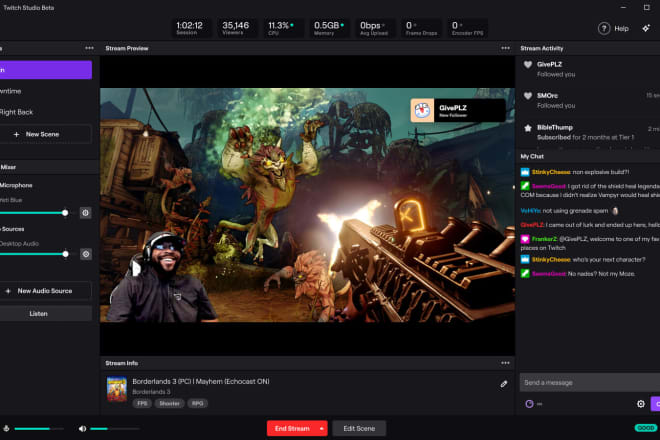Click the GOOD connection status badge

pyautogui.click(x=646, y=428)
